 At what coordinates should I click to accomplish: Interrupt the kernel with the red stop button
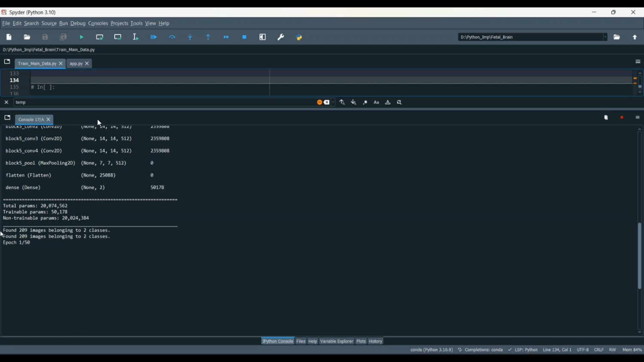(x=622, y=118)
